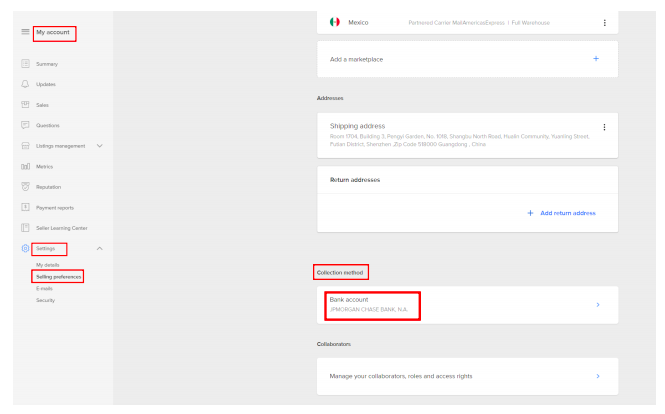
Task: Click the Listings management store icon
Action: point(25,145)
